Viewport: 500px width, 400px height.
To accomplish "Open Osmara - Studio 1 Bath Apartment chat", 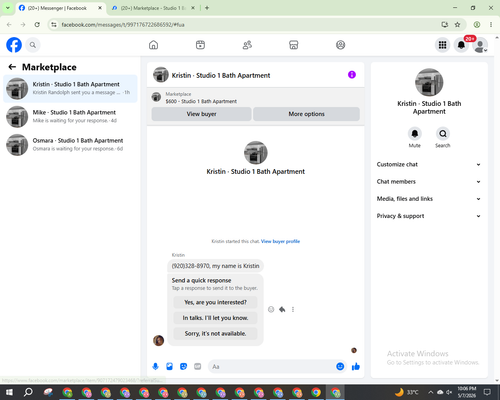I will point(70,145).
